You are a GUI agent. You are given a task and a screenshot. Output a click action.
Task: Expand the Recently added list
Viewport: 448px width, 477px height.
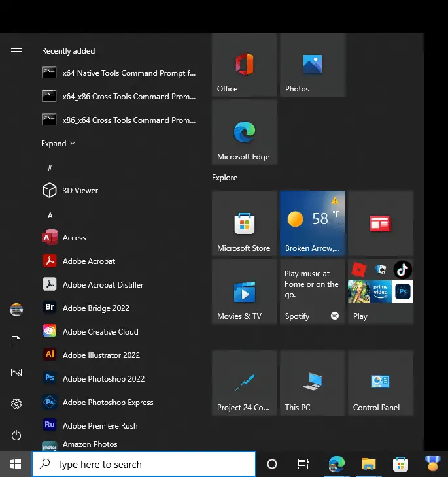point(58,144)
